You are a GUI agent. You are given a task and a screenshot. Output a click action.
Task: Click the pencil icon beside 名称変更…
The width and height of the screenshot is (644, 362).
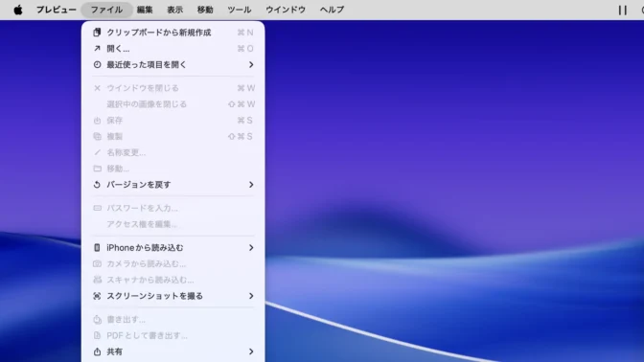coord(97,152)
